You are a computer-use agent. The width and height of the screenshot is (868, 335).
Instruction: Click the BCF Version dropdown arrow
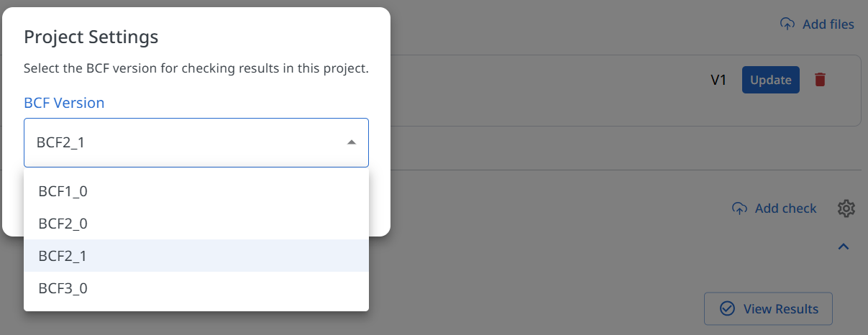[x=351, y=142]
